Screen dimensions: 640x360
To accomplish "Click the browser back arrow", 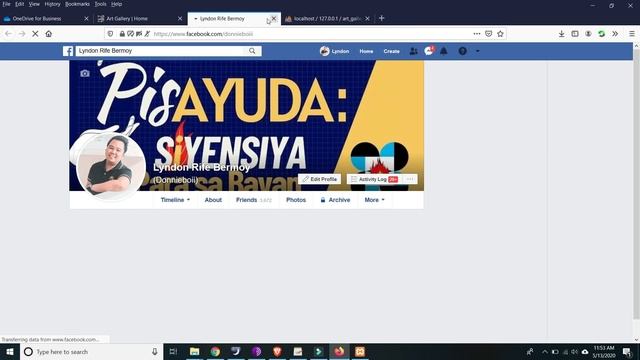I will [8, 34].
